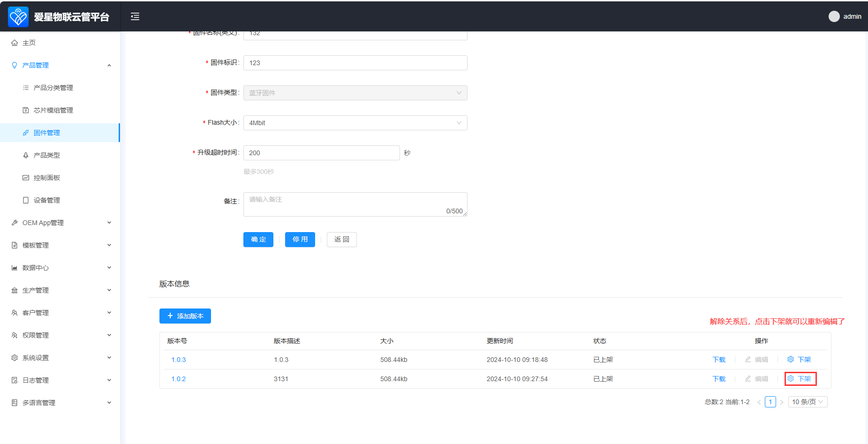Open 设备管理 page

point(60,200)
